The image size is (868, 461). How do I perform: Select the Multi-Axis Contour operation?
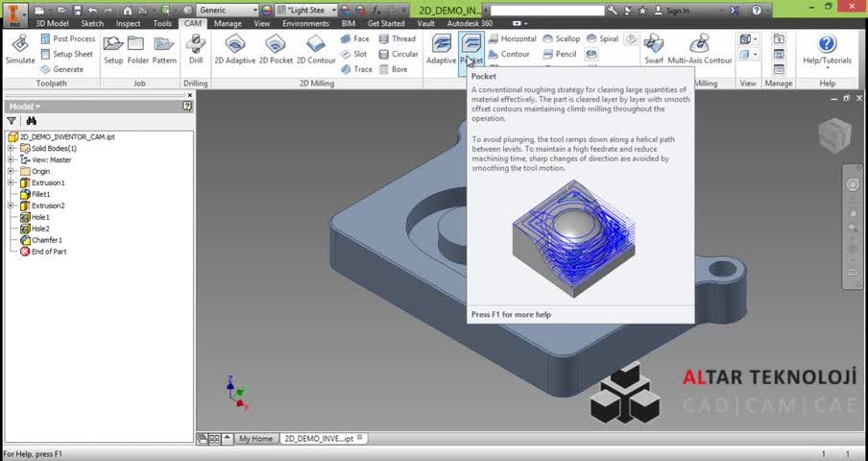pyautogui.click(x=700, y=50)
